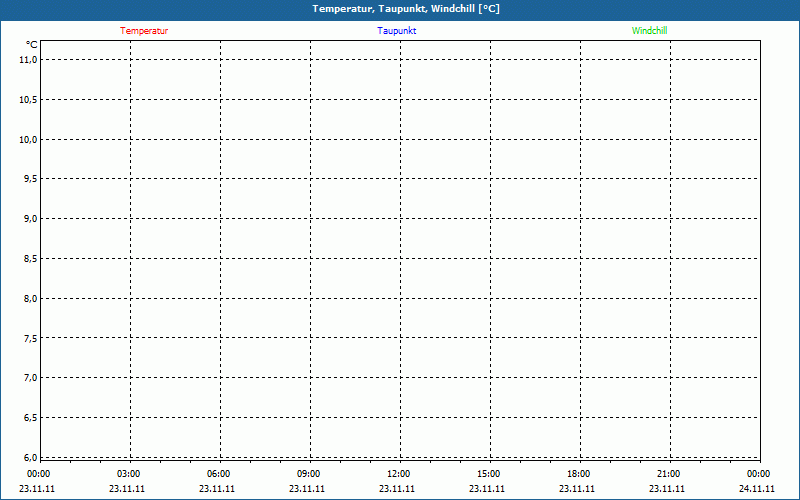
Task: Click the red Temperatur legend label
Action: tap(144, 31)
